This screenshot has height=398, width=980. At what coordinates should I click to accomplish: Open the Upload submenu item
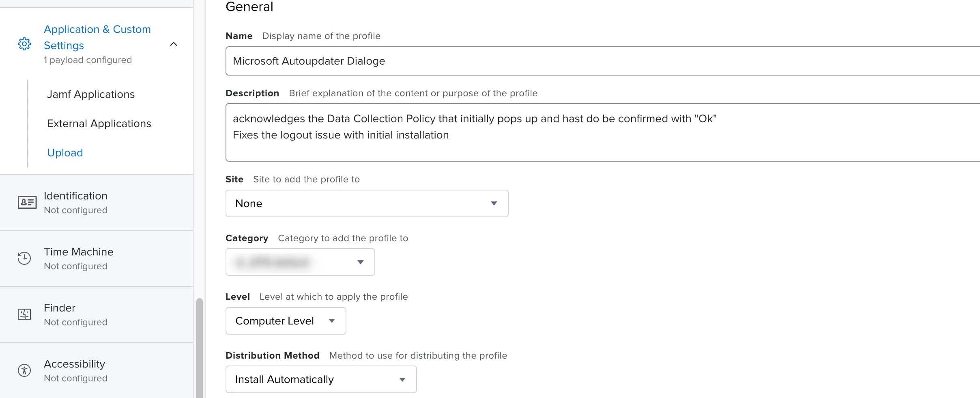point(65,153)
